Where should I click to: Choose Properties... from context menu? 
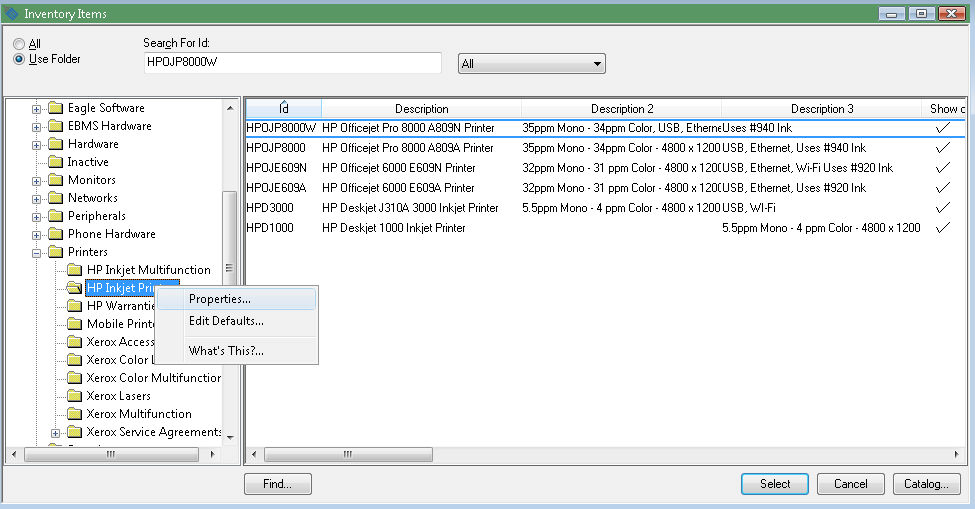coord(220,299)
